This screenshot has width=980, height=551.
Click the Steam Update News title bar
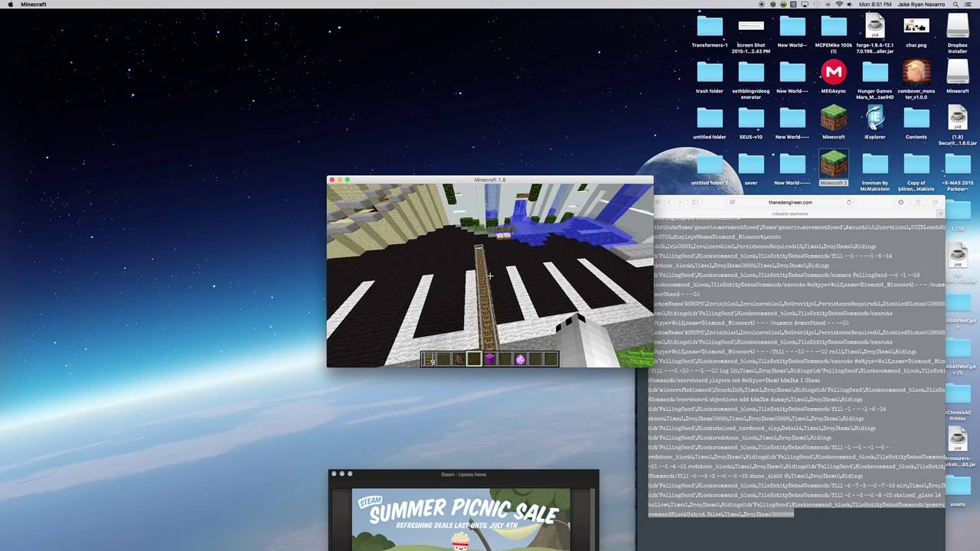coord(463,474)
